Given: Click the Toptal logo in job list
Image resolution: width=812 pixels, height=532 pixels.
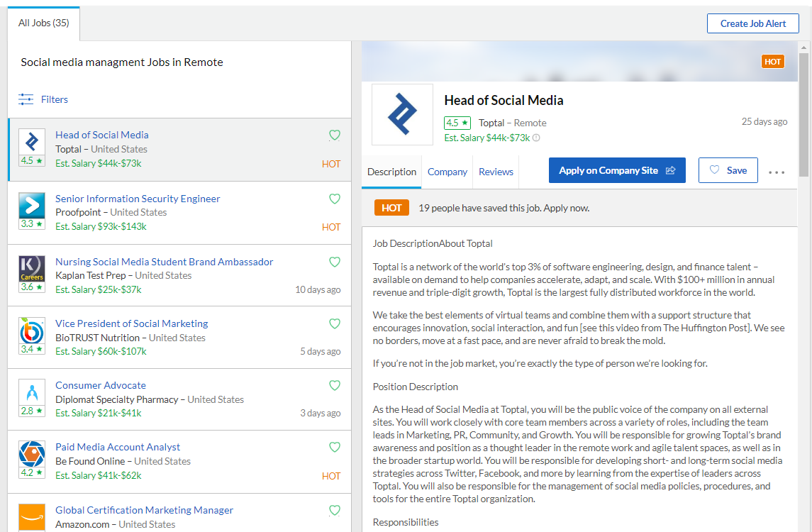Looking at the screenshot, I should coord(32,142).
